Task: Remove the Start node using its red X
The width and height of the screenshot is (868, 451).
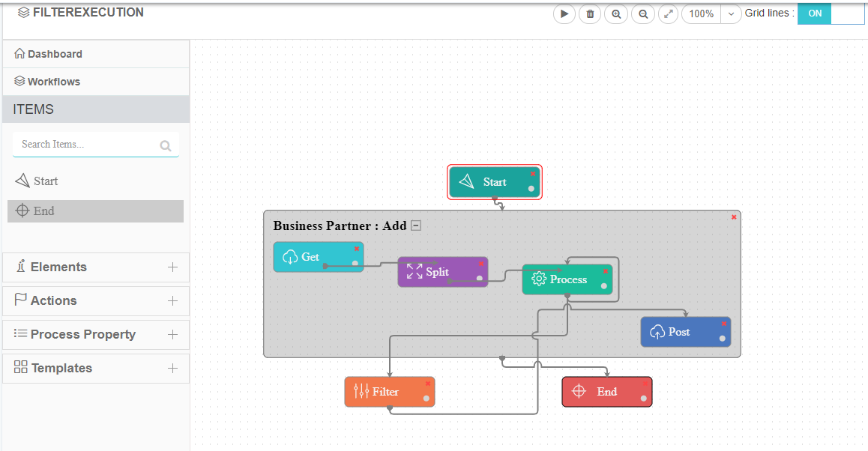Action: [533, 174]
